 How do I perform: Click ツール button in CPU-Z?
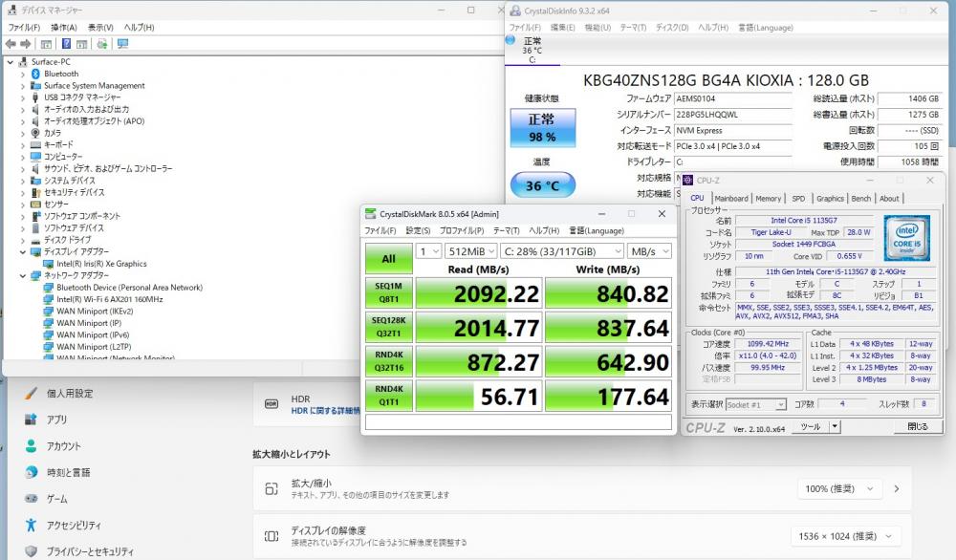(811, 426)
